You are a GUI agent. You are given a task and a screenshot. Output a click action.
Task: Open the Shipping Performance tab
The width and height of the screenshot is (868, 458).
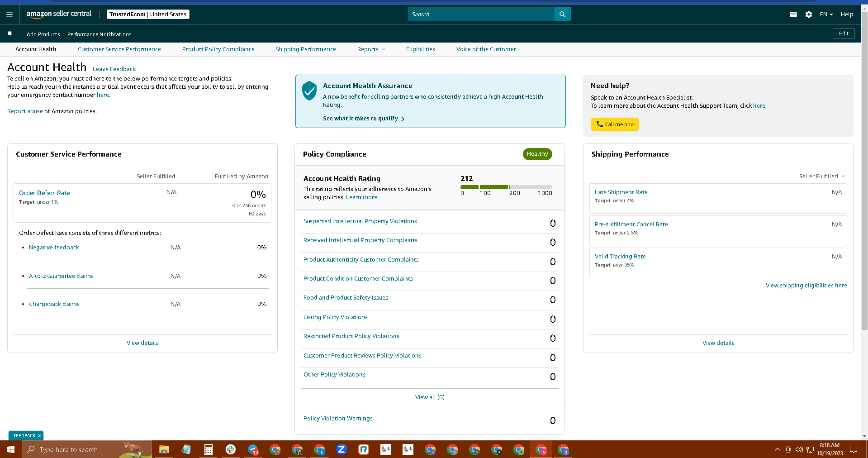coord(306,49)
